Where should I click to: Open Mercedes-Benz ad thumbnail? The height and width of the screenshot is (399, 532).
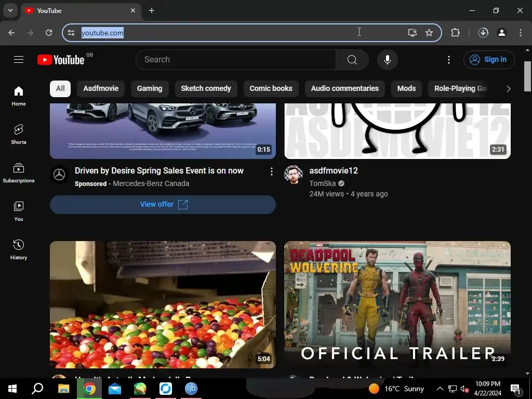163,131
